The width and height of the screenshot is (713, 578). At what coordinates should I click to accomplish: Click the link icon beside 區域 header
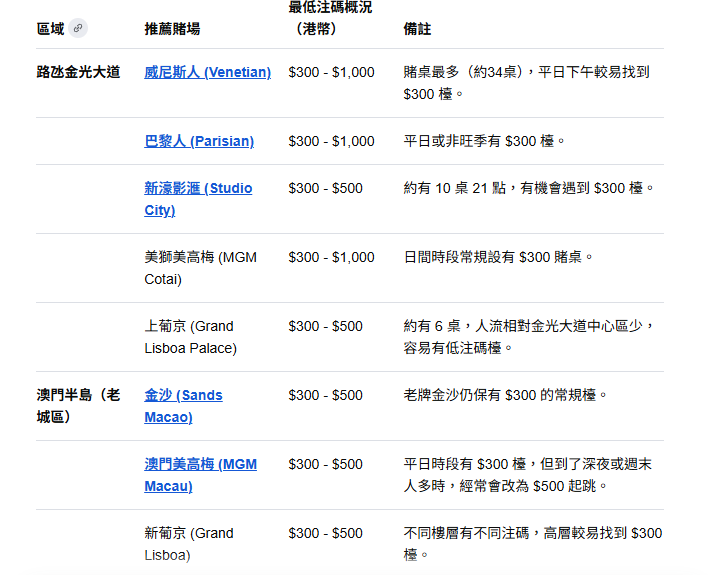(x=78, y=28)
